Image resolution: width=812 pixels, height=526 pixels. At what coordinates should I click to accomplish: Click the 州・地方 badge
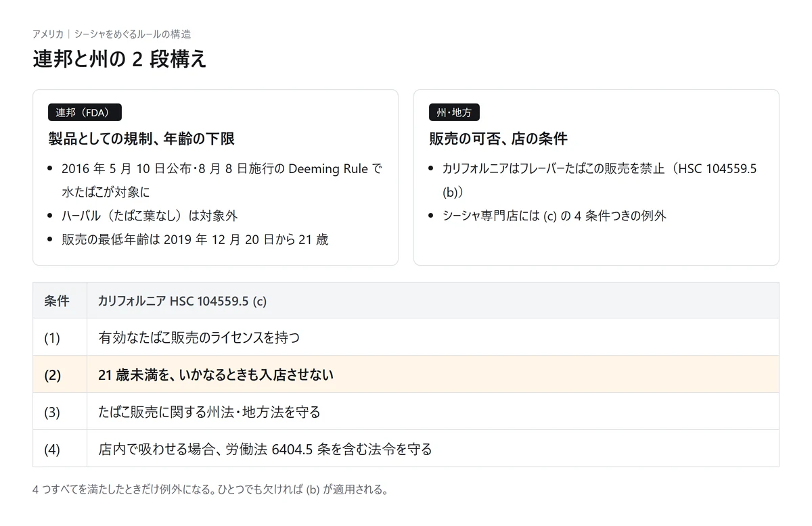coord(454,112)
